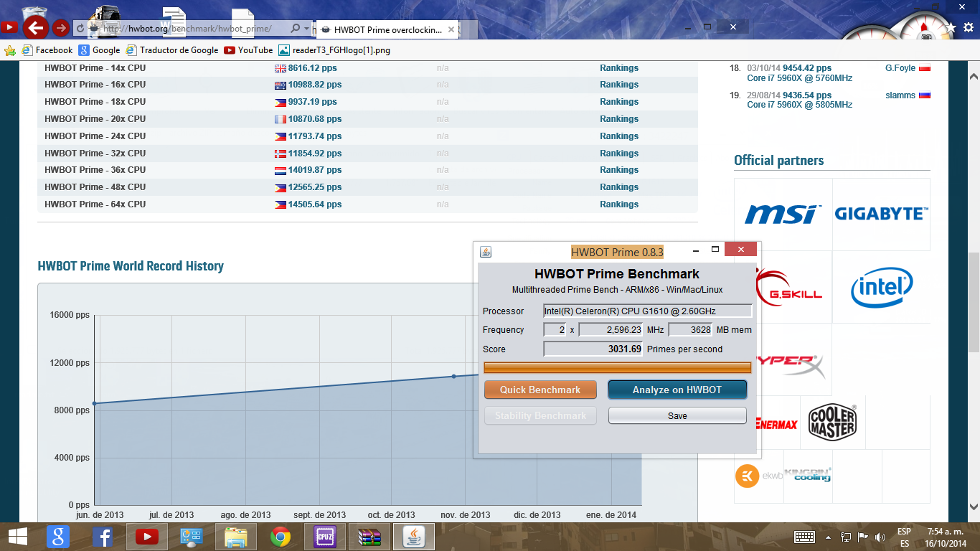Click the Analyze on HWBOT button
This screenshot has width=980, height=551.
click(x=677, y=390)
